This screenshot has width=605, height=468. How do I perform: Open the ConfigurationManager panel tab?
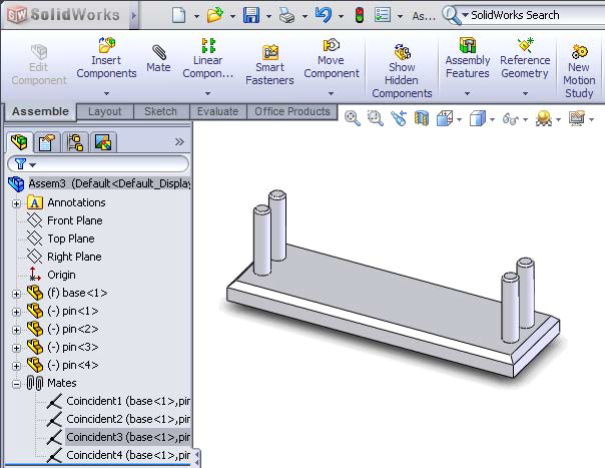pos(75,142)
